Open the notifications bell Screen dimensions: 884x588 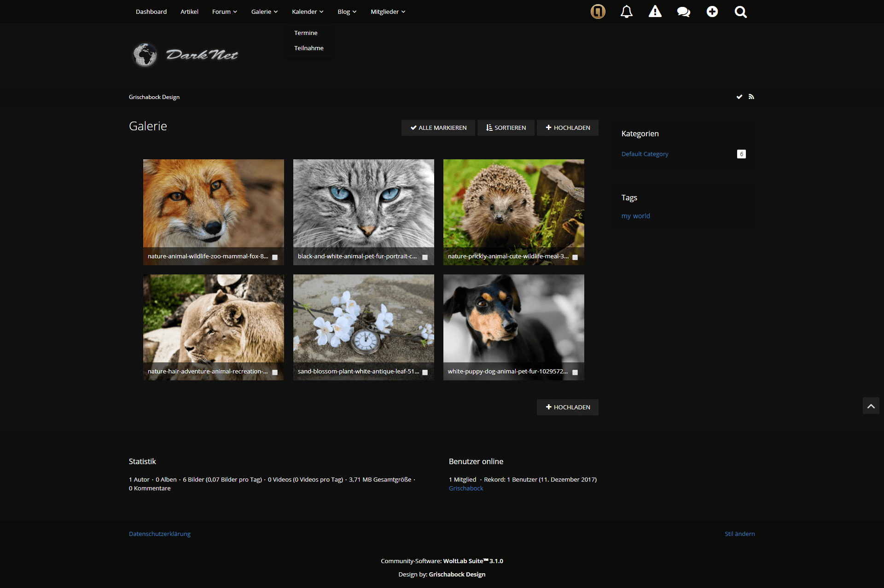tap(626, 12)
